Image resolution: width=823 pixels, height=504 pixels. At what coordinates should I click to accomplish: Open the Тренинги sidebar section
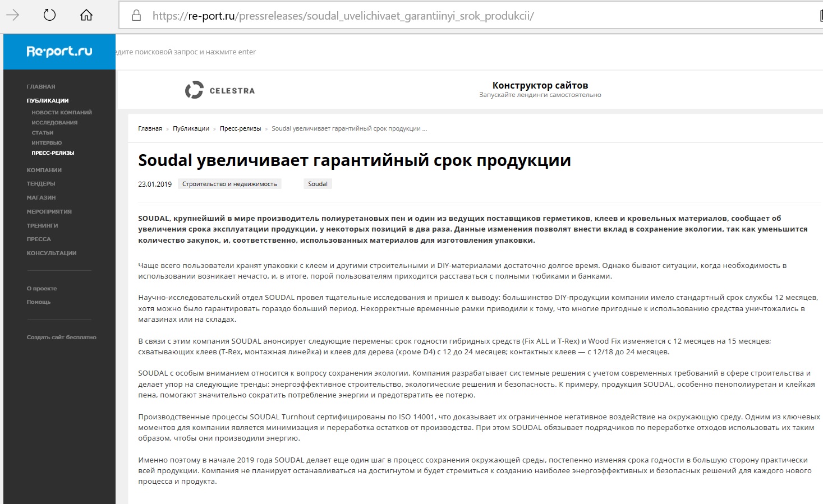(42, 226)
